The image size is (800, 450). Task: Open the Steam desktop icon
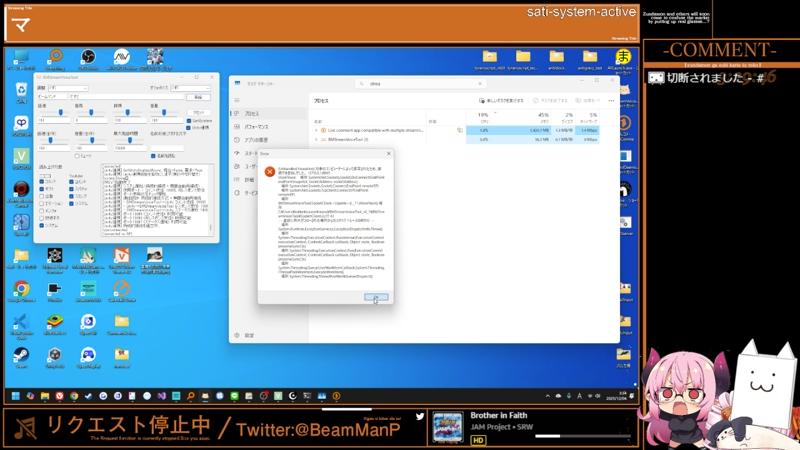tap(21, 355)
